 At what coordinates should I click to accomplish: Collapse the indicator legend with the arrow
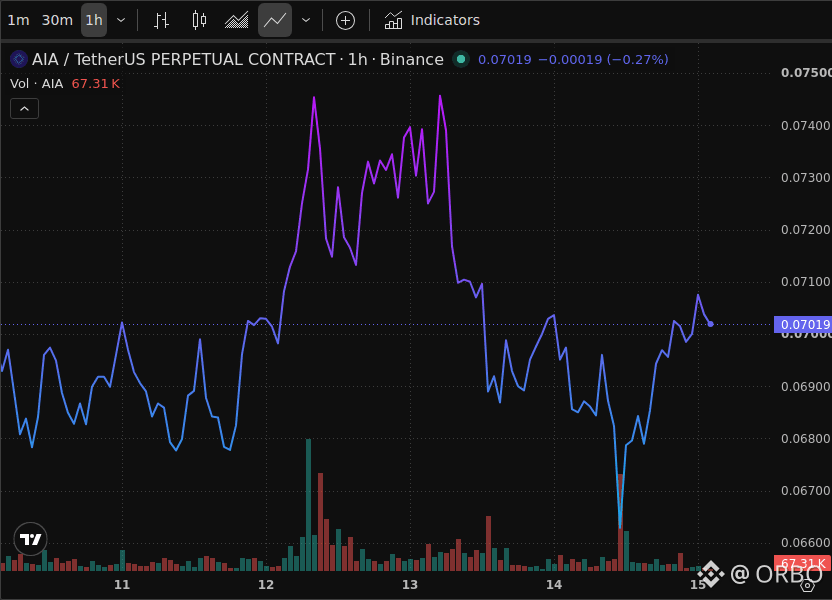[24, 109]
